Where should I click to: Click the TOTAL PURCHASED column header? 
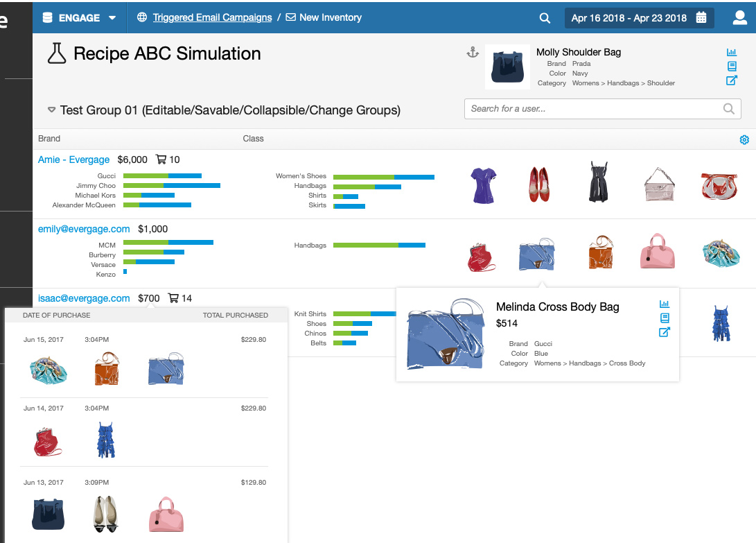tap(236, 315)
